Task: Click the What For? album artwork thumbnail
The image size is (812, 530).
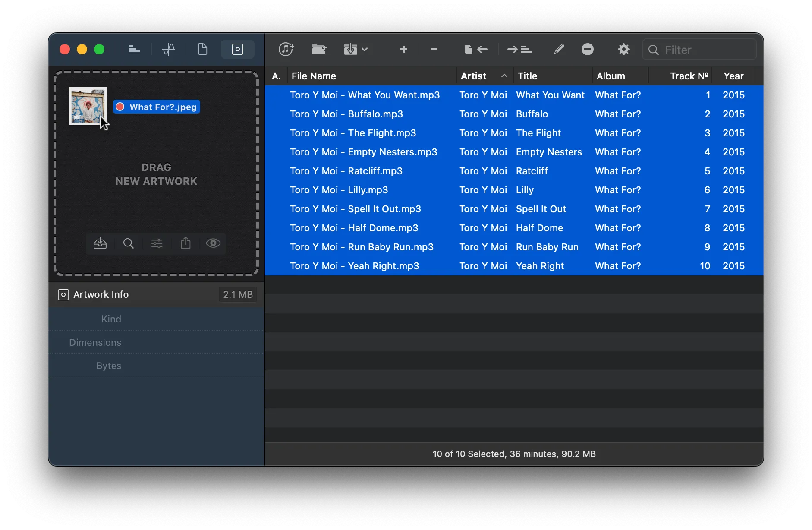Action: click(88, 106)
